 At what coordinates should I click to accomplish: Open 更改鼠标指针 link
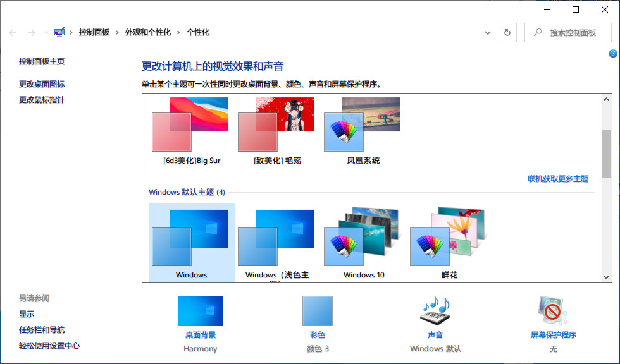point(42,100)
